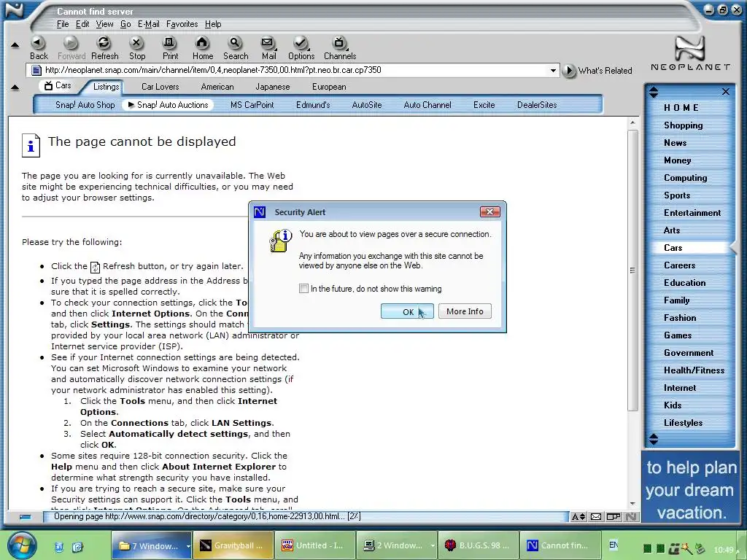This screenshot has height=560, width=747.
Task: Open the Help menu
Action: (x=213, y=24)
